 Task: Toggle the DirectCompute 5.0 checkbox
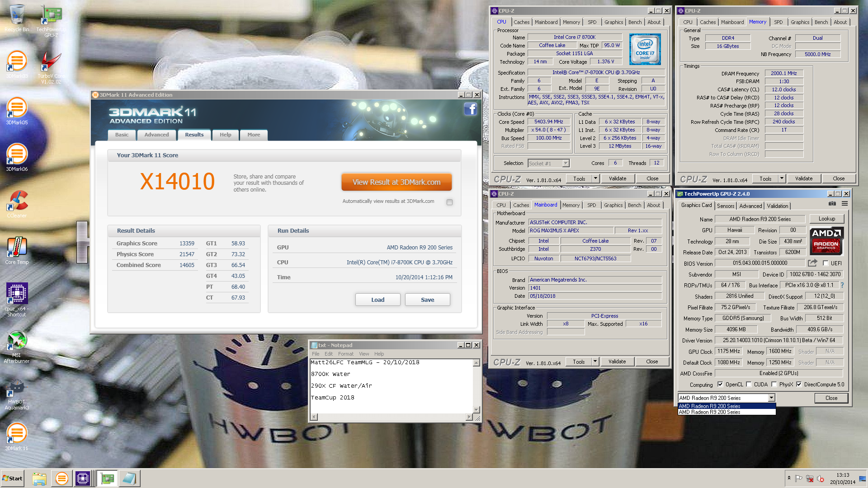tap(799, 385)
